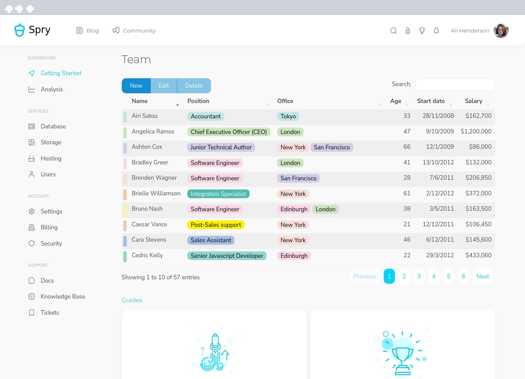Image resolution: width=525 pixels, height=379 pixels.
Task: Click the Users person icon
Action: point(31,174)
